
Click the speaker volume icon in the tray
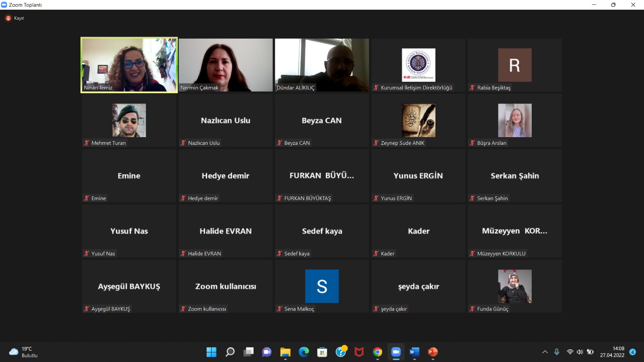pyautogui.click(x=580, y=352)
